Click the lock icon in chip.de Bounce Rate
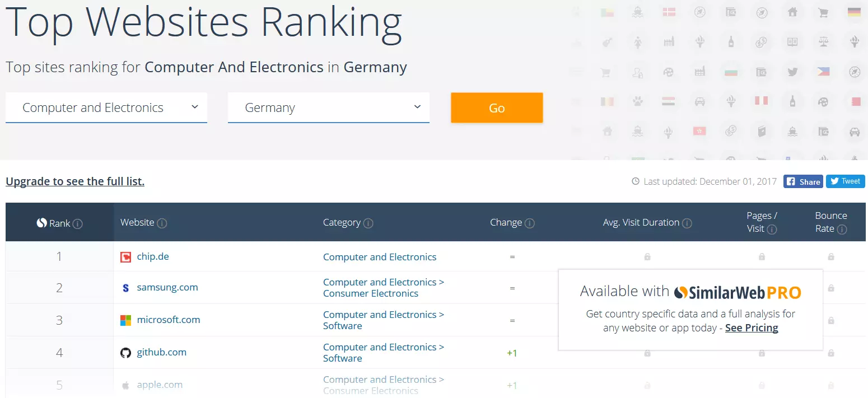This screenshot has height=398, width=868. 831,257
